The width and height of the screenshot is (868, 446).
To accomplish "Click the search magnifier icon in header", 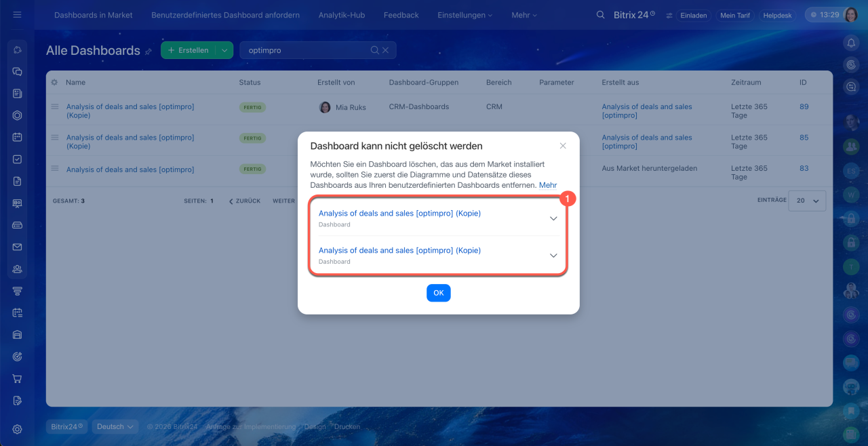I will 600,14.
